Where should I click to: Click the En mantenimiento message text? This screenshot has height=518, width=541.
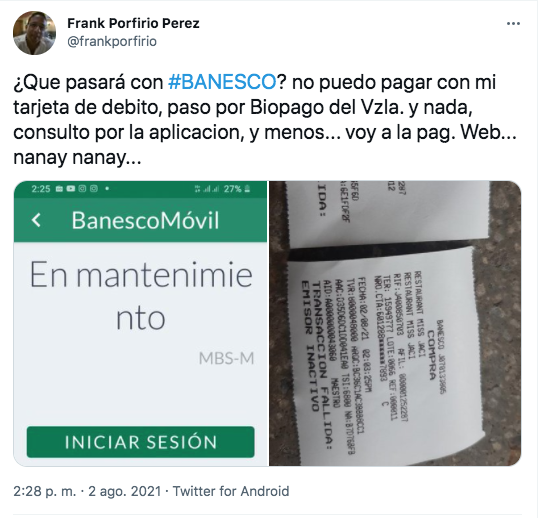pyautogui.click(x=141, y=295)
